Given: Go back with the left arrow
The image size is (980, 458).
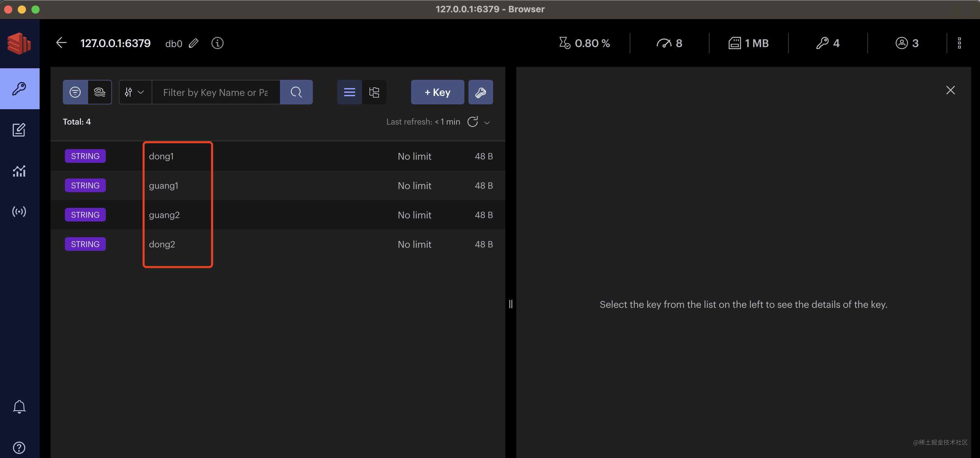Looking at the screenshot, I should (61, 43).
